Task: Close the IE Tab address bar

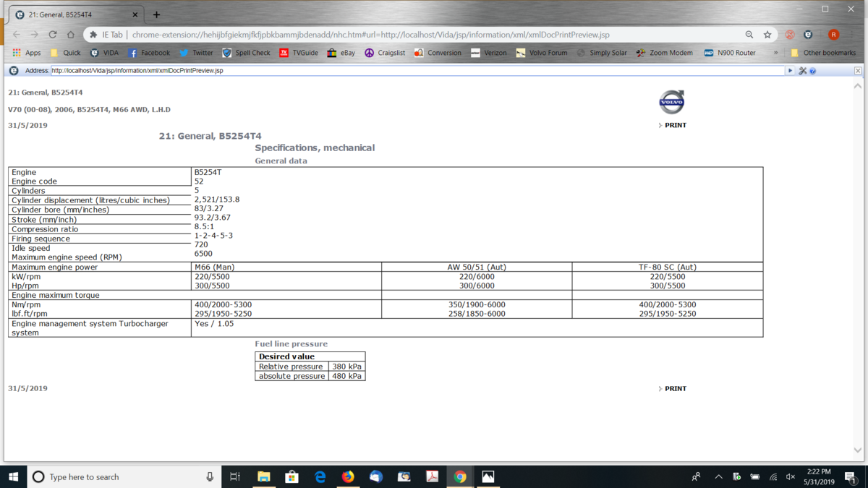Action: (858, 71)
